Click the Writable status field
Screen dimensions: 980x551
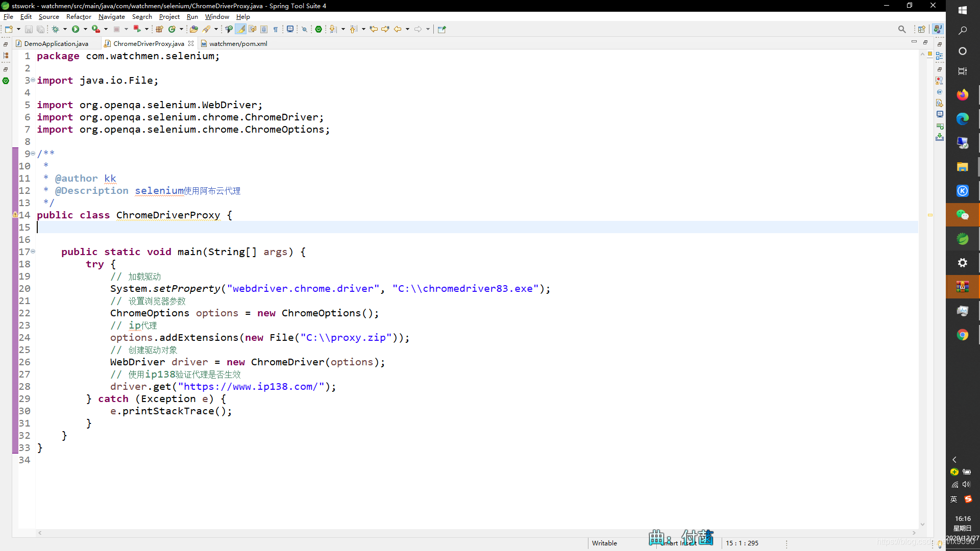[x=604, y=543]
